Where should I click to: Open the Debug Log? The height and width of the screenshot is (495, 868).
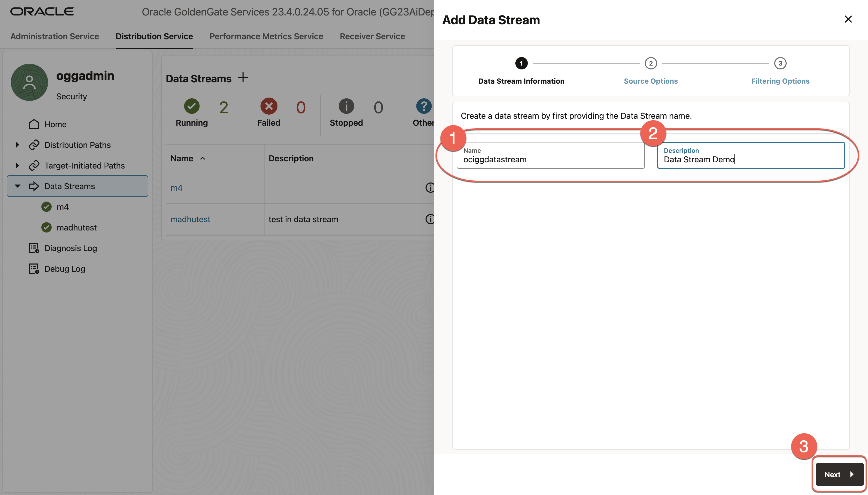[x=64, y=269]
